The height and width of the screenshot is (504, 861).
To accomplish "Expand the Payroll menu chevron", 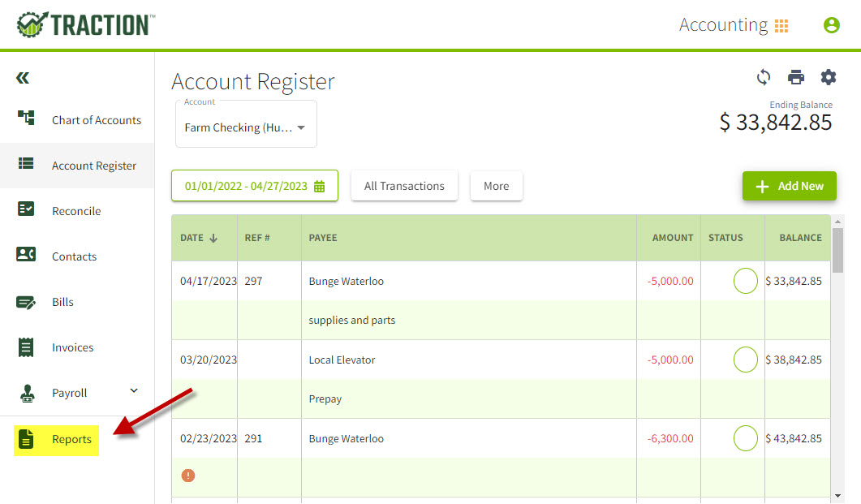I will (134, 392).
